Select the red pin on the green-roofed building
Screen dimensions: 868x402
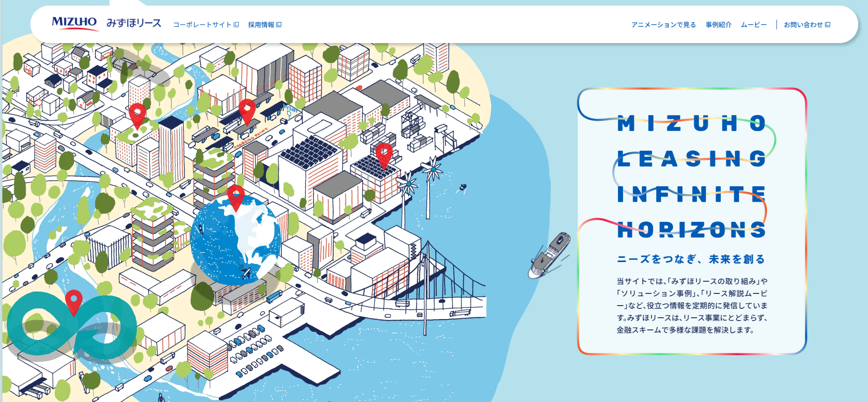click(x=137, y=116)
